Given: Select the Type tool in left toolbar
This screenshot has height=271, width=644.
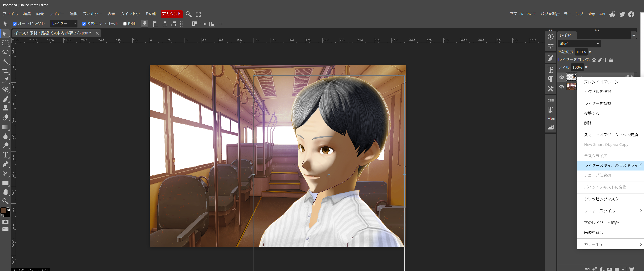Looking at the screenshot, I should point(5,155).
